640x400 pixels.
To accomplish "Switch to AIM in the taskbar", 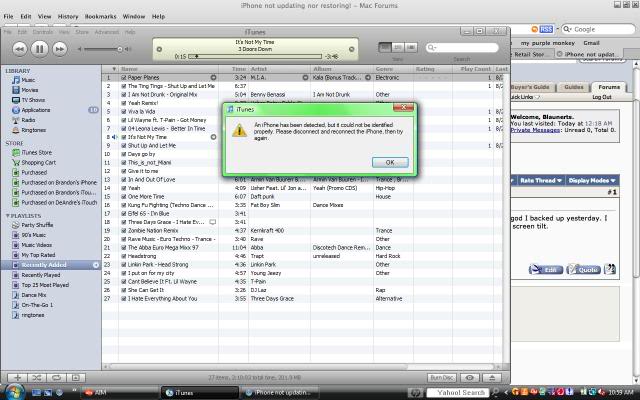I will [118, 393].
